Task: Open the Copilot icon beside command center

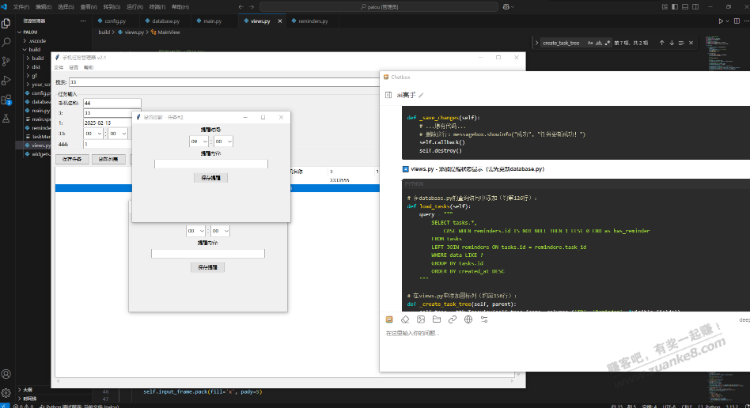Action: point(506,7)
